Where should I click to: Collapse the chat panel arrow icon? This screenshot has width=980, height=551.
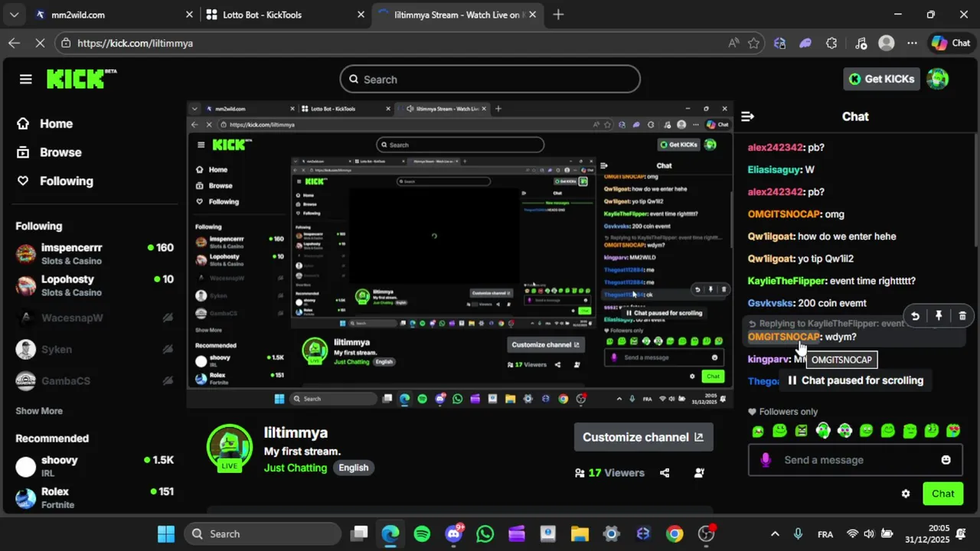point(748,116)
